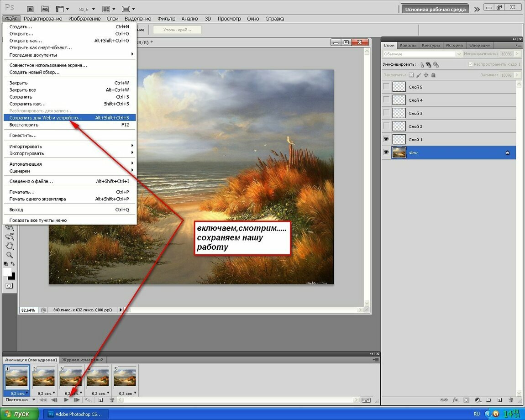Lock transparent pixels icon
Screen dimensions: 525x420
pyautogui.click(x=411, y=75)
